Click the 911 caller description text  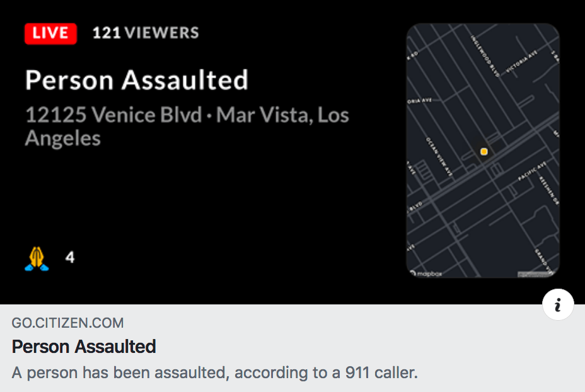point(214,372)
